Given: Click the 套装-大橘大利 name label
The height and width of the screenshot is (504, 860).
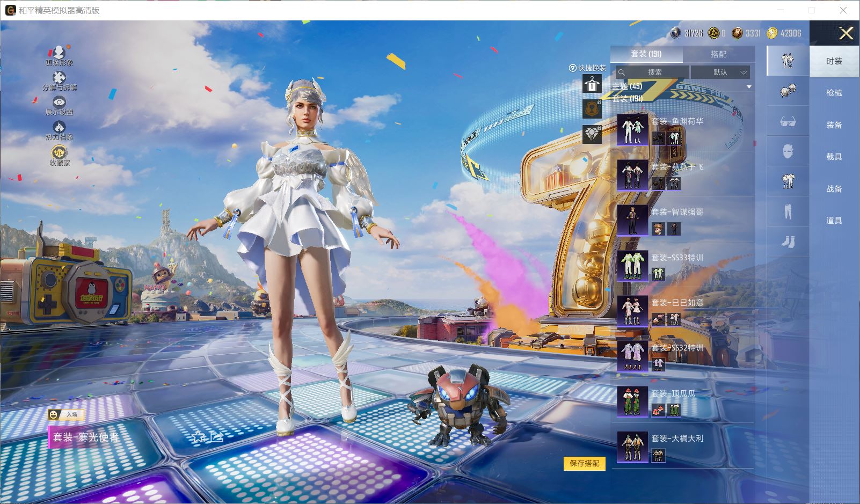Looking at the screenshot, I should 677,439.
